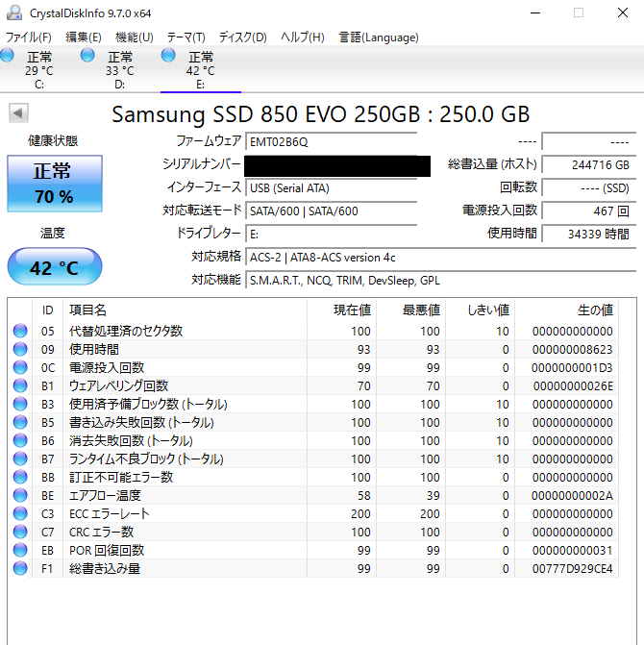Click the status orb for attribute 05
Screen dimensions: 644x645
point(20,331)
